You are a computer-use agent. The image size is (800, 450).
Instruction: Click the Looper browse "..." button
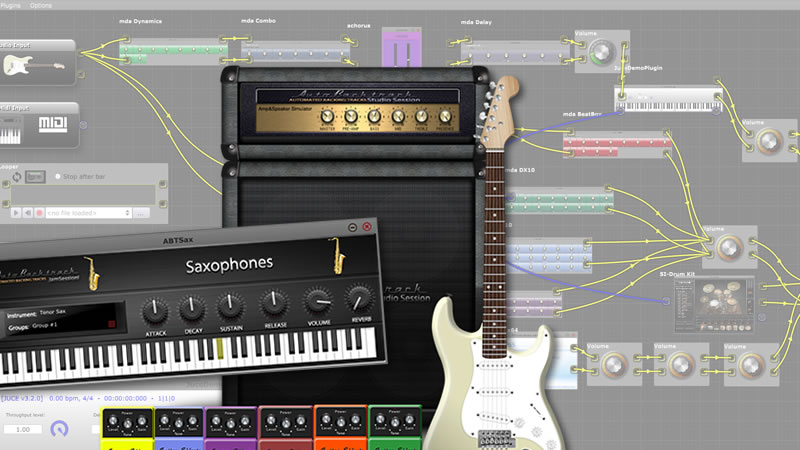click(x=141, y=213)
